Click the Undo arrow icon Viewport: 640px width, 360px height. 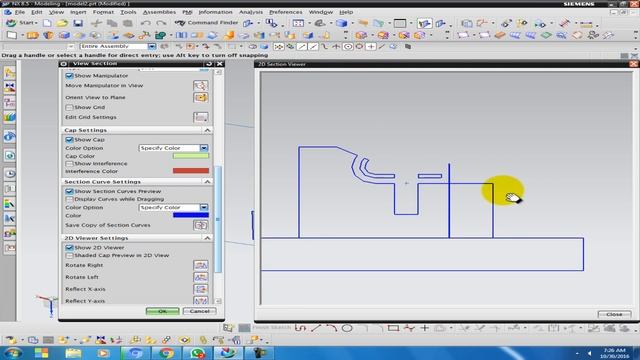tap(146, 23)
